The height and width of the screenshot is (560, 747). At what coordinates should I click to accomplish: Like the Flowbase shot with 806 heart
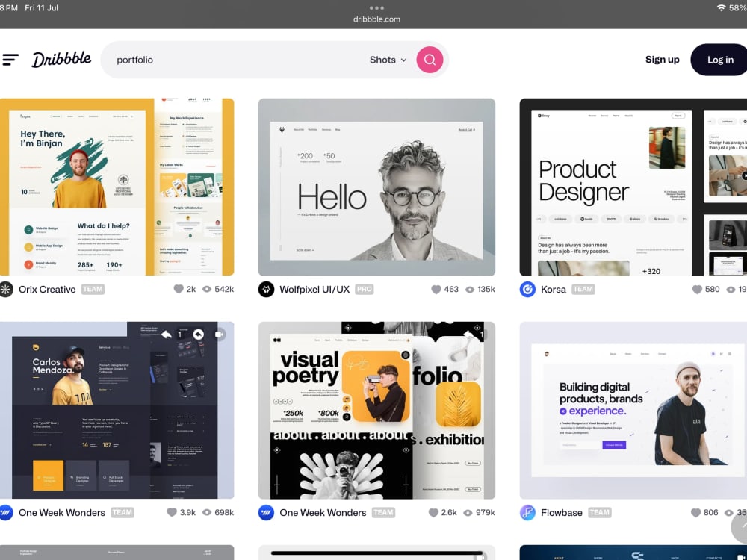[x=696, y=512]
